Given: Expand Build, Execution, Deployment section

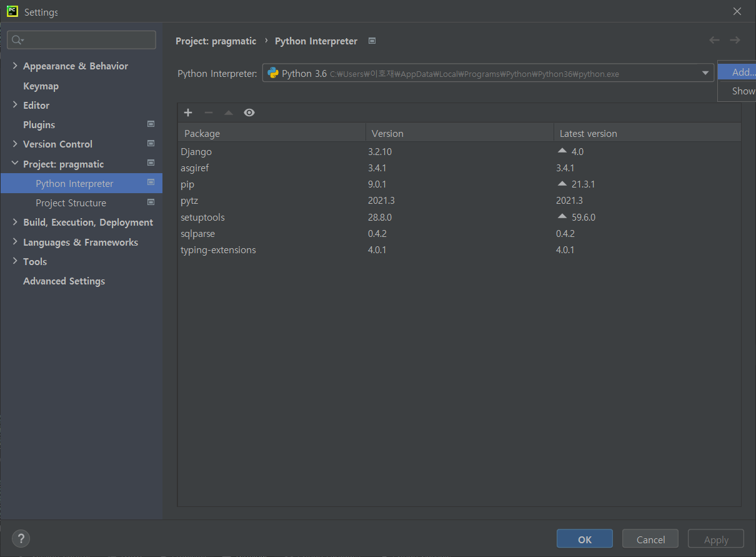Looking at the screenshot, I should pyautogui.click(x=15, y=222).
